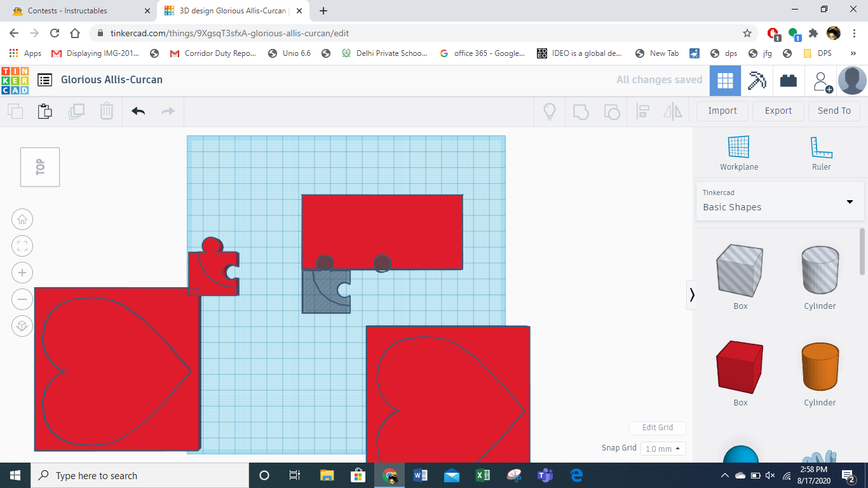Click the Paste tool icon
The image size is (868, 488).
tap(44, 111)
